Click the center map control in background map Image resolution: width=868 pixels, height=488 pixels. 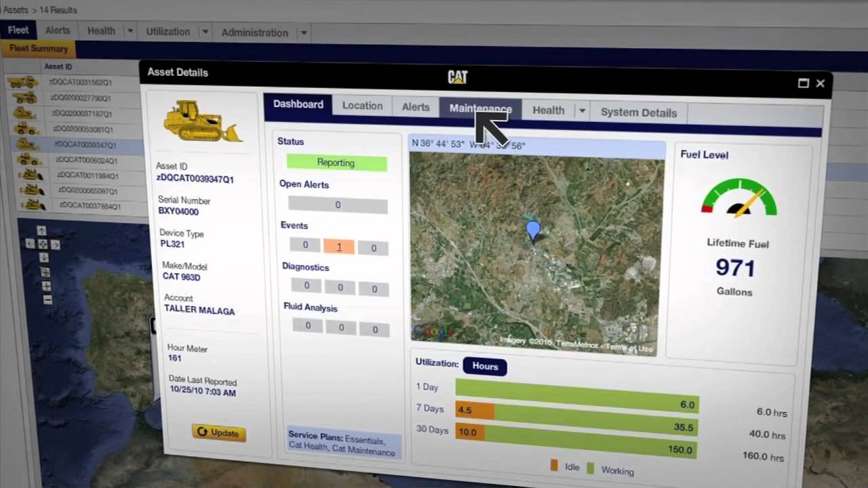point(43,244)
